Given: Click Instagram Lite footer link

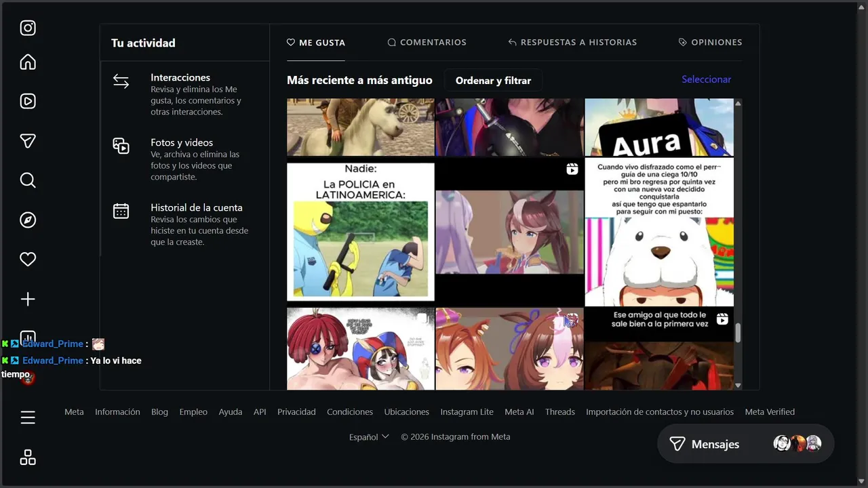Looking at the screenshot, I should click(x=467, y=411).
